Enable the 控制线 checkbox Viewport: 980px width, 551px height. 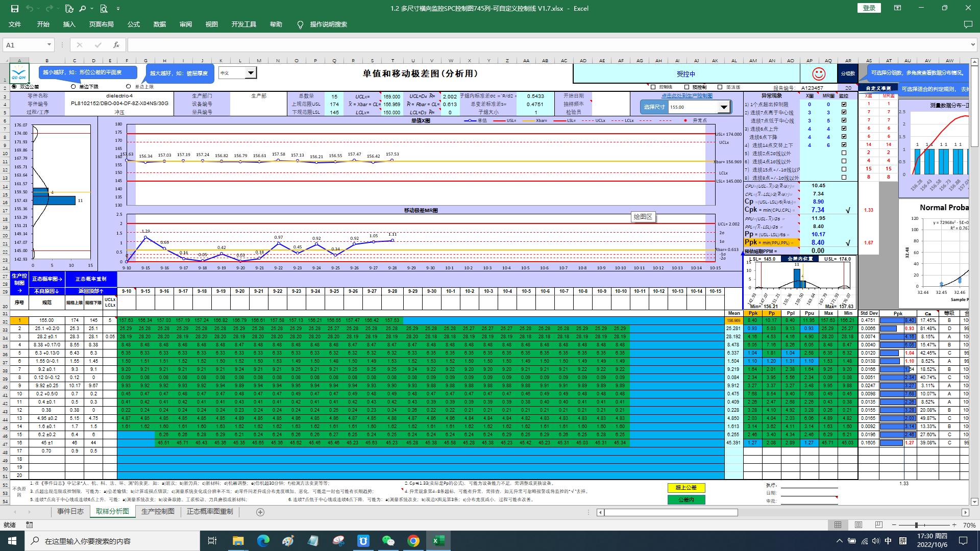click(653, 87)
